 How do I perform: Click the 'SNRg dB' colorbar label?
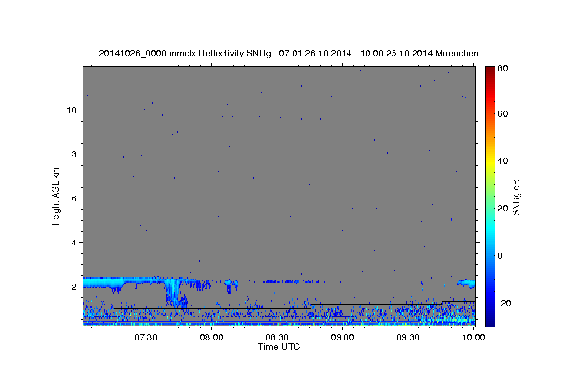point(516,197)
